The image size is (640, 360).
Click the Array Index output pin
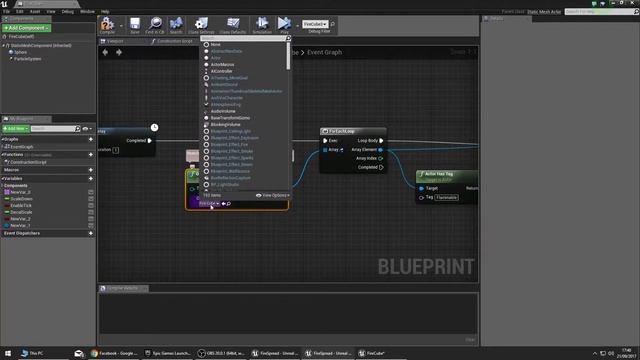tap(380, 158)
